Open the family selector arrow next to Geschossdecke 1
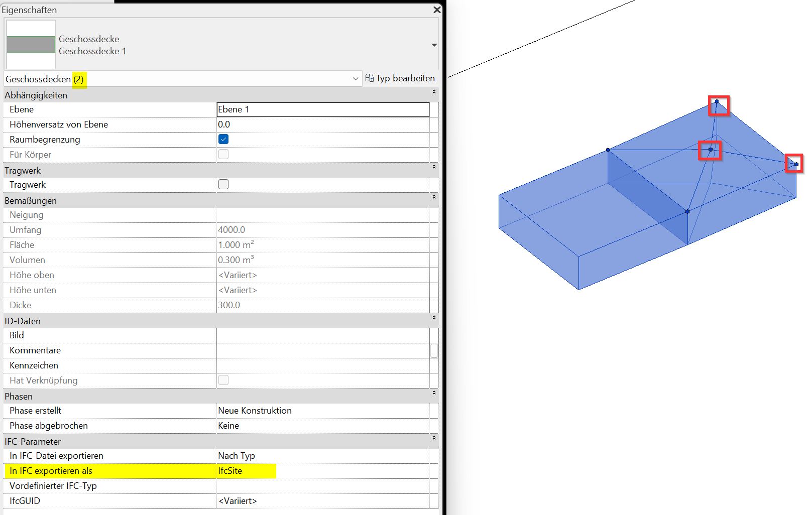The width and height of the screenshot is (812, 515). [x=434, y=45]
